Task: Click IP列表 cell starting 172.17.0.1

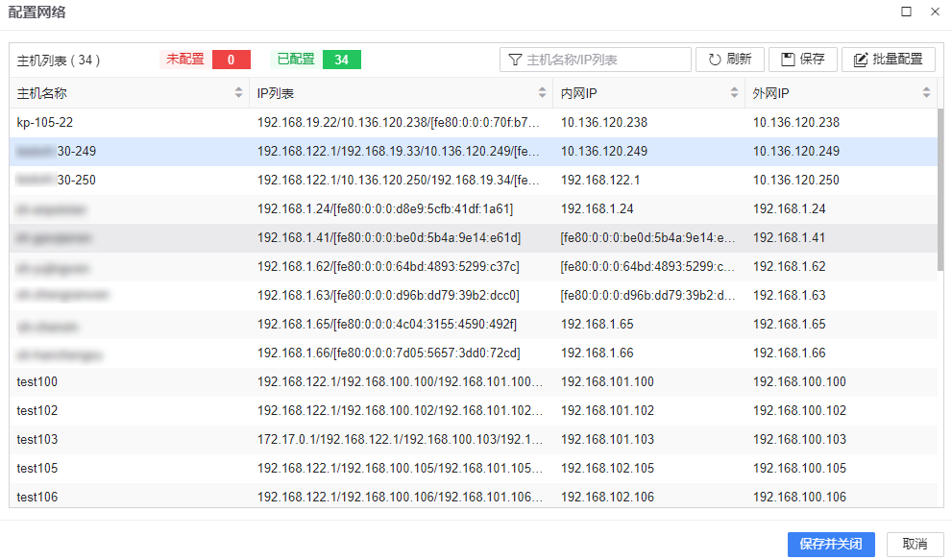Action: [x=400, y=440]
